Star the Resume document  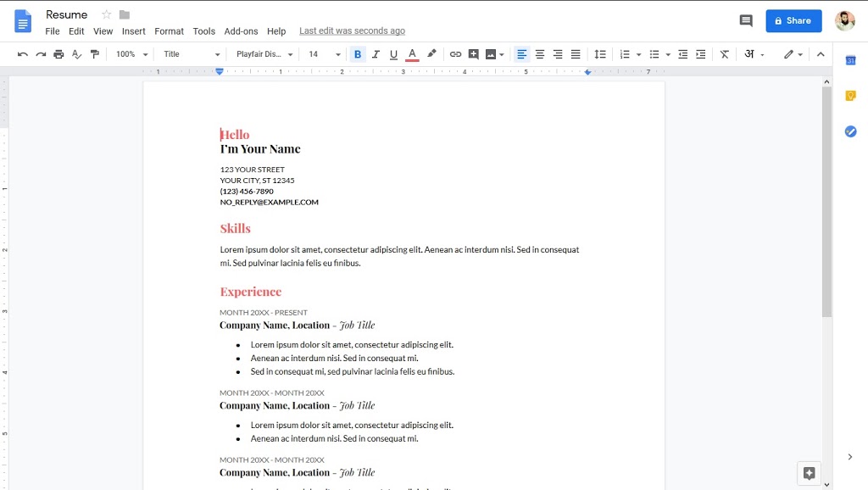pyautogui.click(x=106, y=15)
